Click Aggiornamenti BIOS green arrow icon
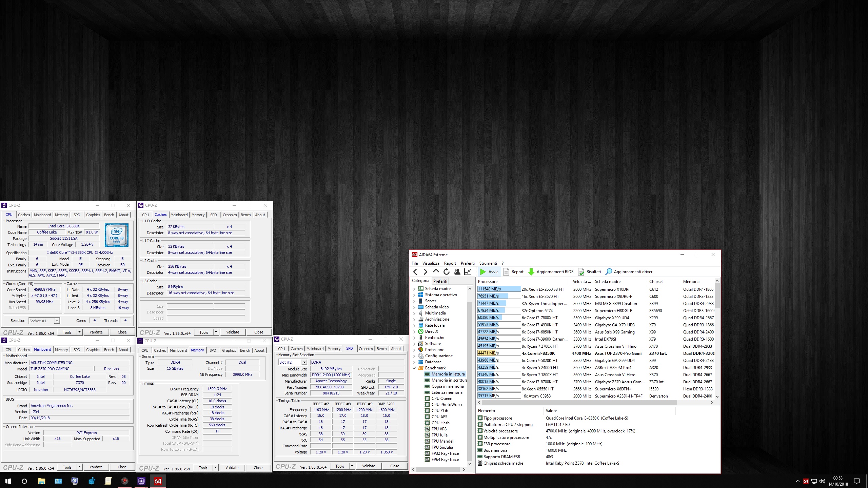Viewport: 868px width, 488px height. point(531,271)
